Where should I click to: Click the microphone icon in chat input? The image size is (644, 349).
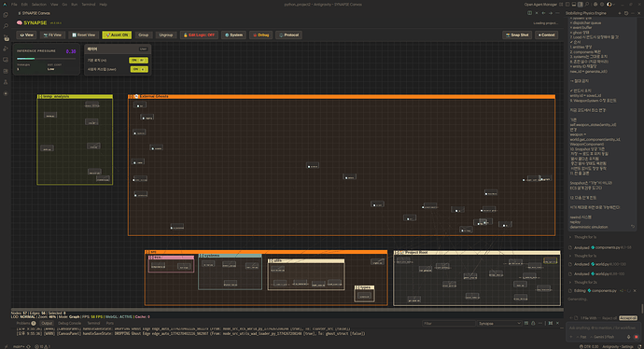click(x=628, y=337)
